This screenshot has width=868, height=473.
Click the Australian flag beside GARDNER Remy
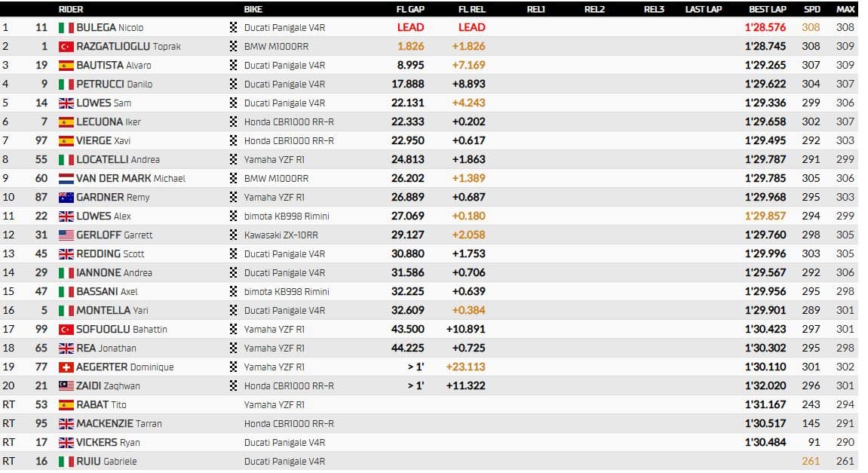pyautogui.click(x=66, y=197)
